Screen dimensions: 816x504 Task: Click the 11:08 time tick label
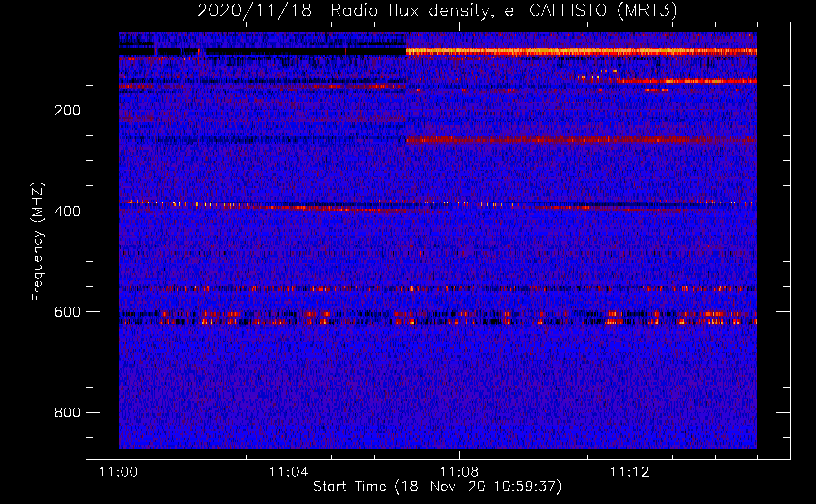coord(459,472)
